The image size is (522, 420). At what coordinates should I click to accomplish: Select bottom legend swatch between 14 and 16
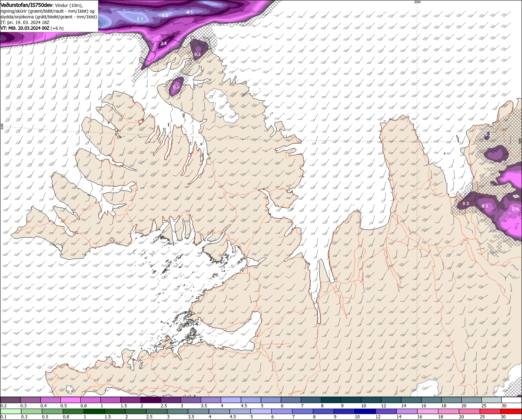[x=407, y=411]
